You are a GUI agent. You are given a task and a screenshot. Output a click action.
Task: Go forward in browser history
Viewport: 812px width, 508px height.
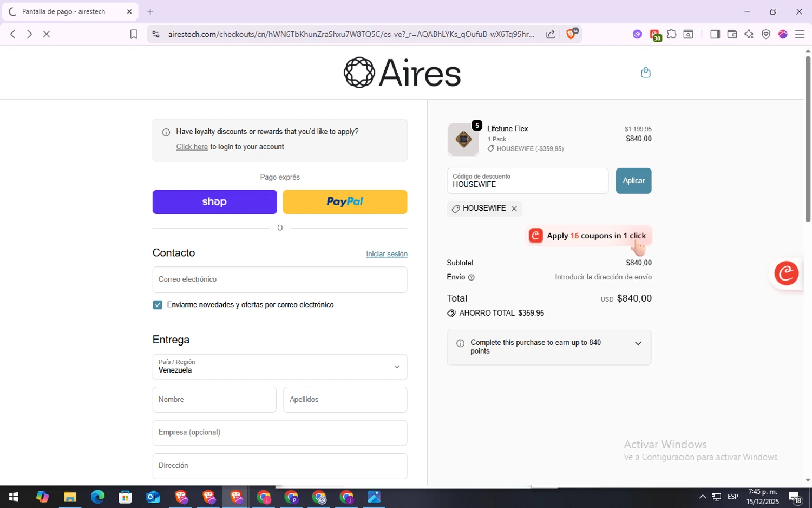point(30,34)
